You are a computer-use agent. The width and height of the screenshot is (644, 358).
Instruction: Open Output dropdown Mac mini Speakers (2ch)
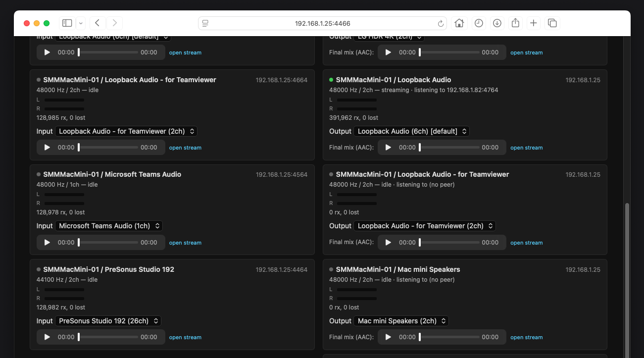(401, 321)
